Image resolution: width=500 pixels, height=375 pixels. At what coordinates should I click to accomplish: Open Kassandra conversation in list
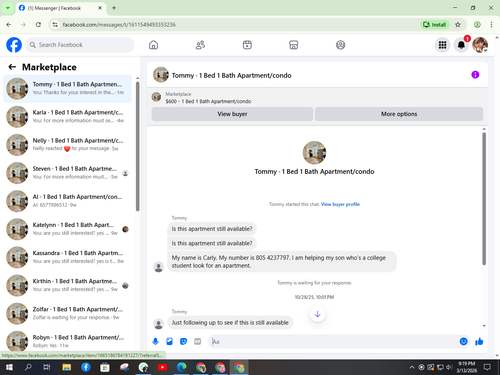[x=67, y=257]
